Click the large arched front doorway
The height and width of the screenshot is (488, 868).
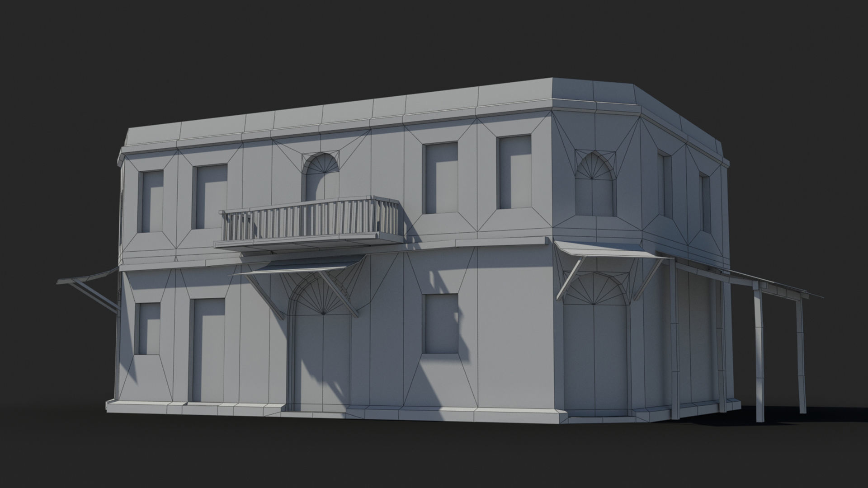[x=320, y=342]
